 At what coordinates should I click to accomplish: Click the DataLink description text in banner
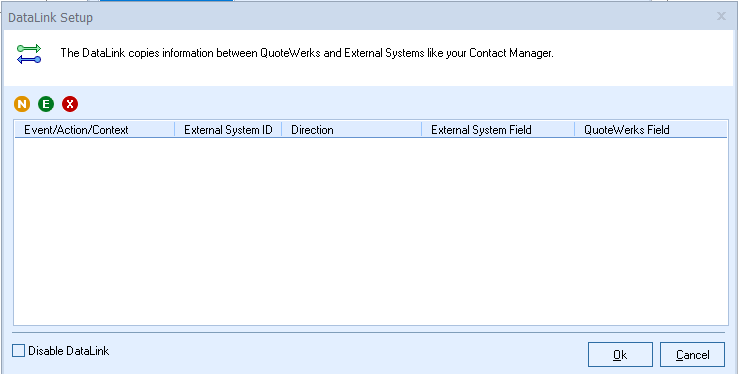point(307,53)
